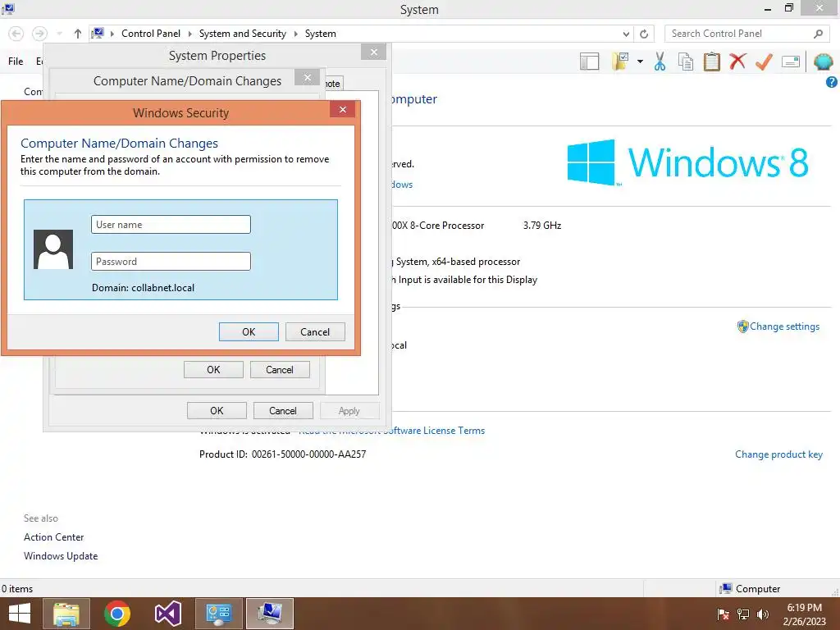Click Apply in System Properties dialog
Viewport: 840px width, 630px height.
[349, 411]
